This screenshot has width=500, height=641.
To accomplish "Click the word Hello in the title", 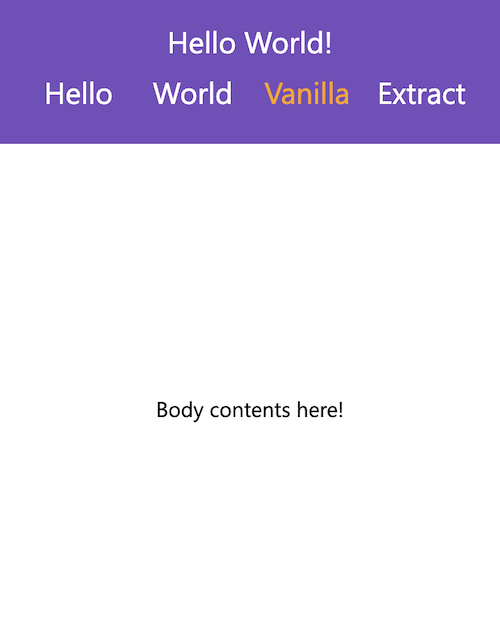I will click(202, 43).
